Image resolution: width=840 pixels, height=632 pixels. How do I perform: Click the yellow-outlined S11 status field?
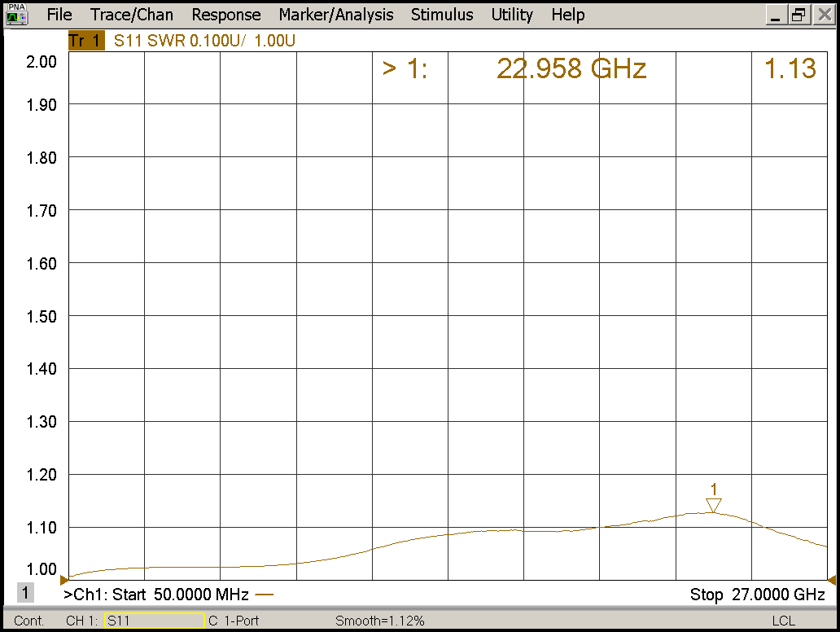pyautogui.click(x=154, y=621)
